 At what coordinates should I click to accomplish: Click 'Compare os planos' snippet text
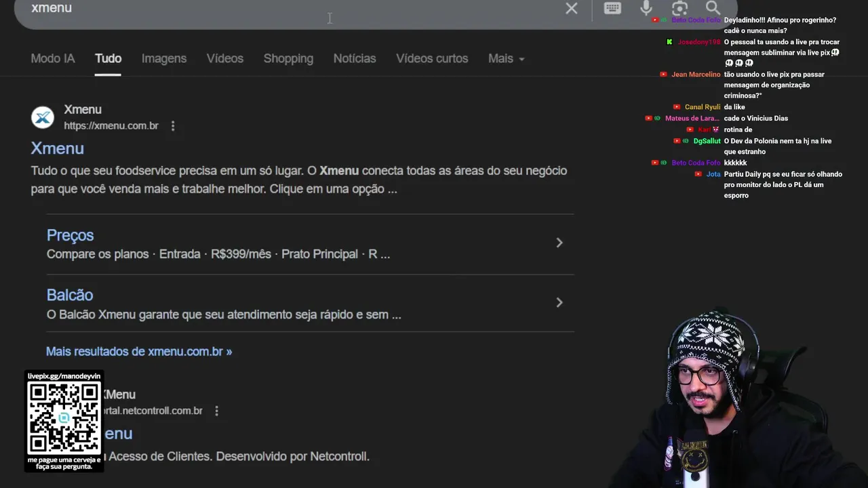tap(98, 254)
